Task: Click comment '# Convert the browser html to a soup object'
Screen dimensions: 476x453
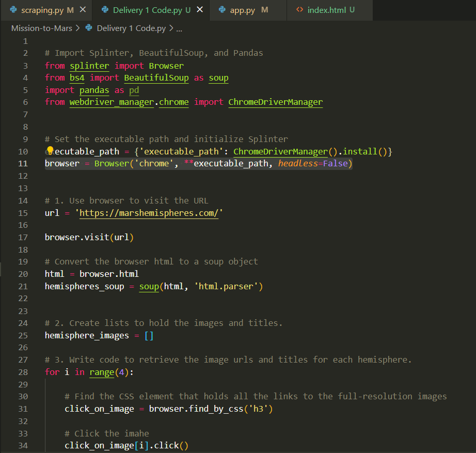Action: click(x=151, y=261)
